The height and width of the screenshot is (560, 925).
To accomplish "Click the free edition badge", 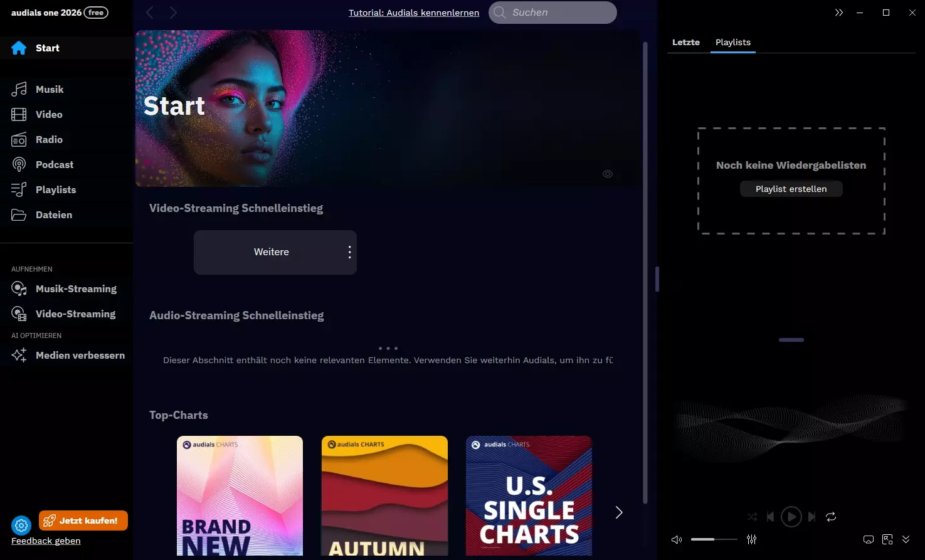I will click(x=96, y=13).
